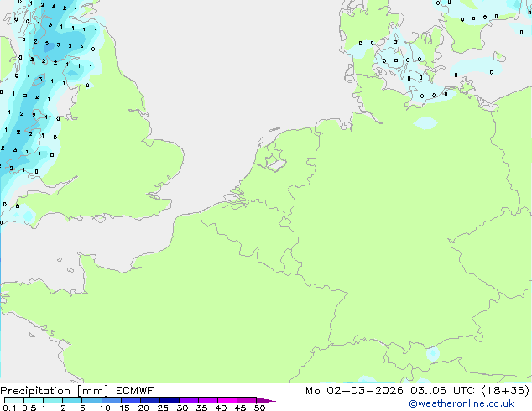Click the purple arrow beyond 50 in the legend

pyautogui.click(x=266, y=400)
